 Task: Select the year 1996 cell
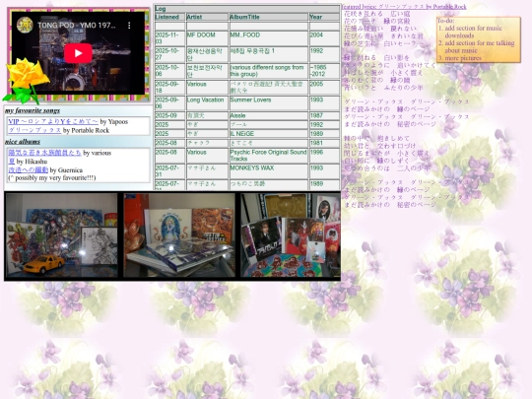tap(324, 156)
